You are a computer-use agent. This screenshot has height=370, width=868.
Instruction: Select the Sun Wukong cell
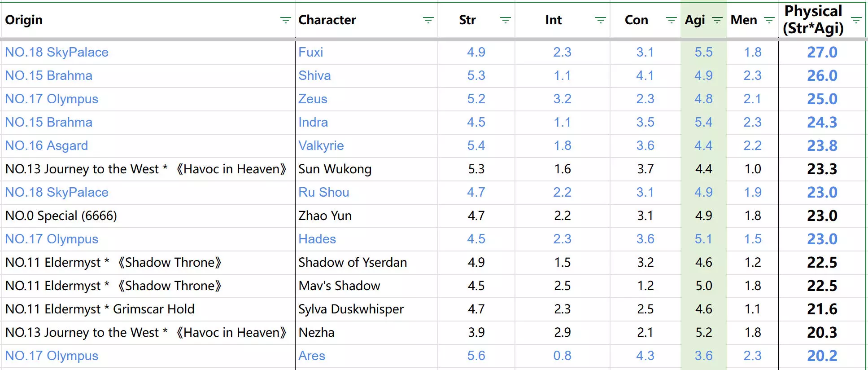(335, 169)
